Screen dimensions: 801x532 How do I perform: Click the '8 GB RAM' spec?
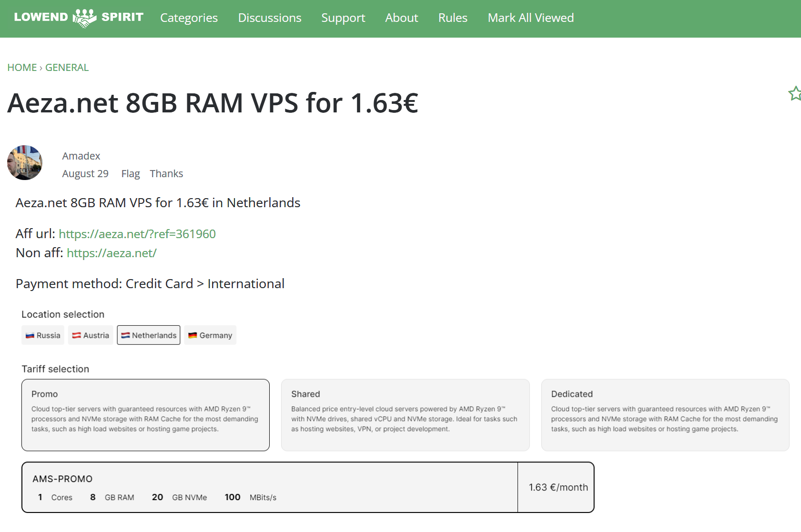tap(112, 497)
